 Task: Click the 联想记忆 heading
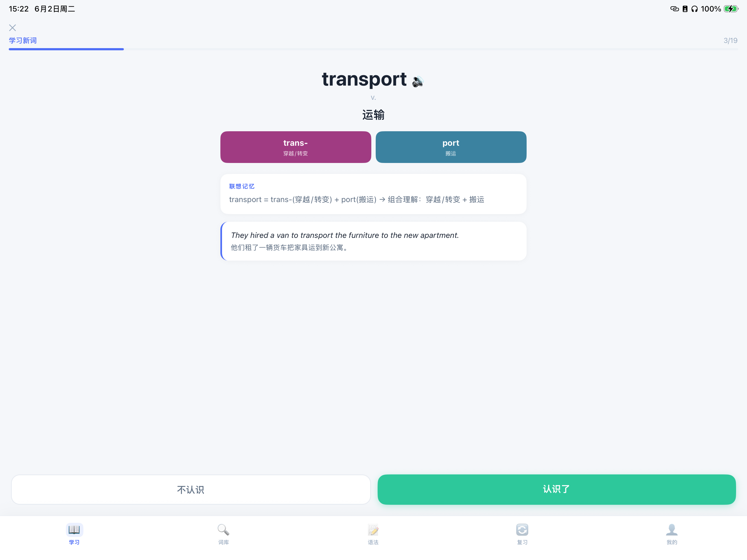tap(242, 186)
